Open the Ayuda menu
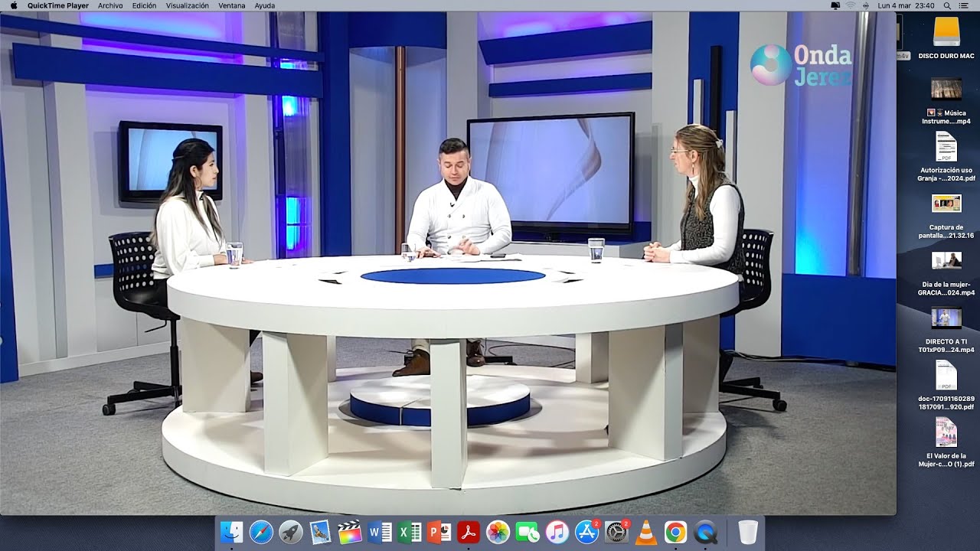 click(265, 5)
